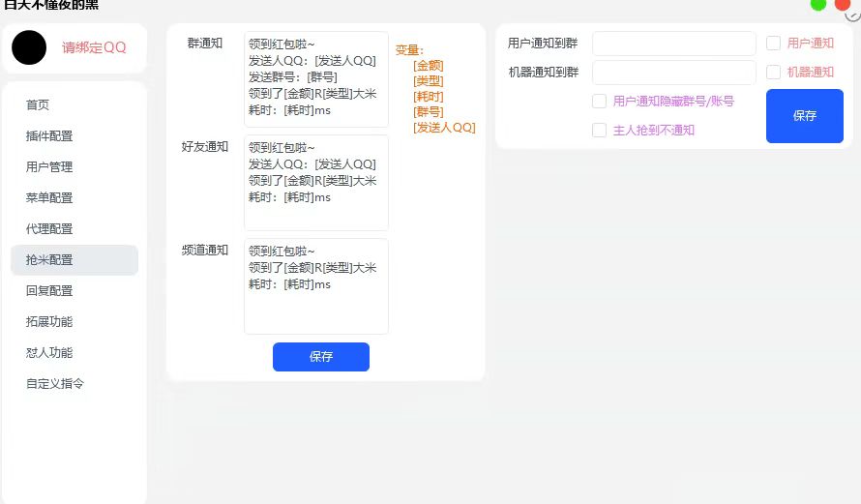The width and height of the screenshot is (861, 504).
Task: Tick the 机器通知 checkbox
Action: click(774, 73)
